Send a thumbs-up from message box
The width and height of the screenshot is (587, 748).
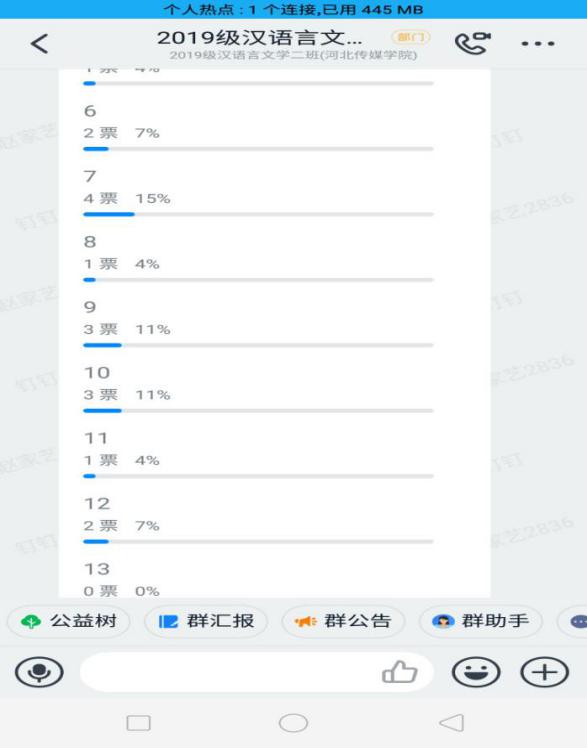pos(400,672)
